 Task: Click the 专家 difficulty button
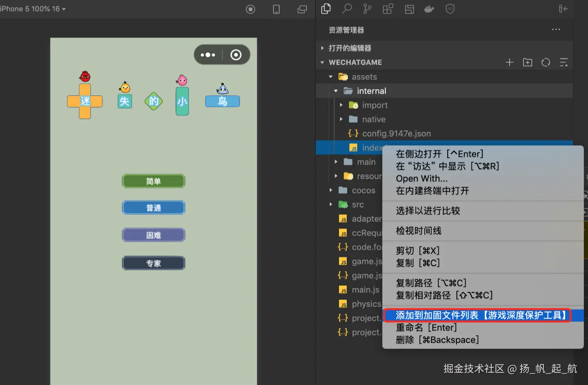(x=154, y=263)
